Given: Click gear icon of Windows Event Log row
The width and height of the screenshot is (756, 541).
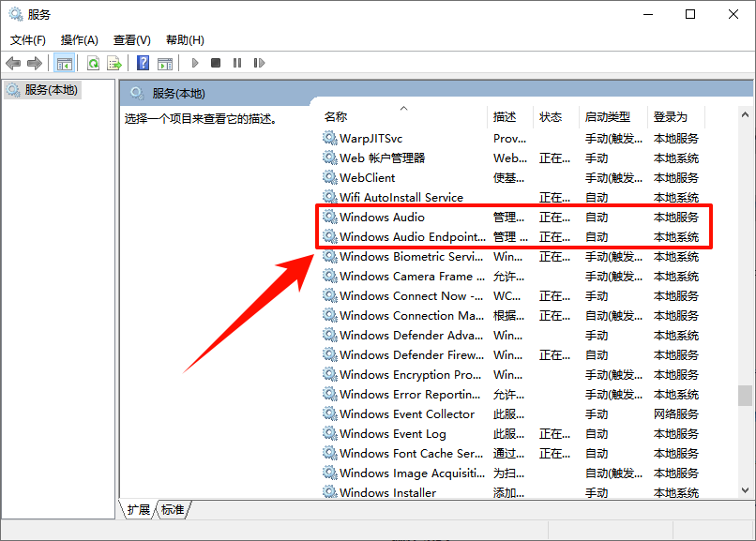Looking at the screenshot, I should pos(330,434).
